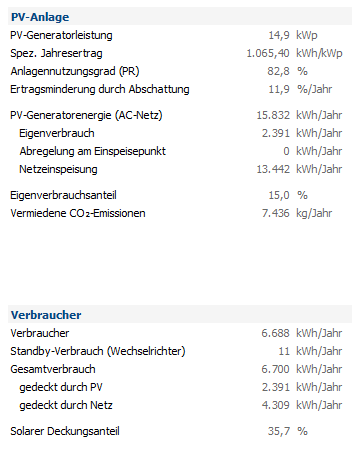Click the Anlagennutzungsgrad (PR) row
This screenshot has width=360, height=453.
180,71
